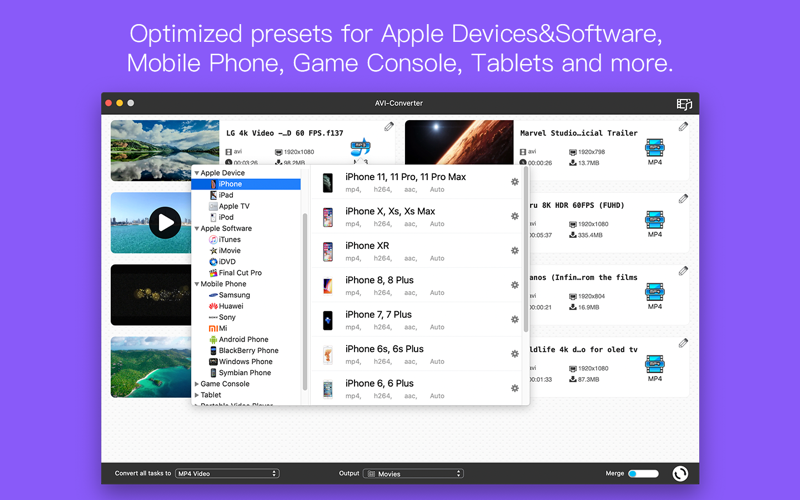Expand the Tablet category
This screenshot has height=500, width=800.
pyautogui.click(x=196, y=395)
